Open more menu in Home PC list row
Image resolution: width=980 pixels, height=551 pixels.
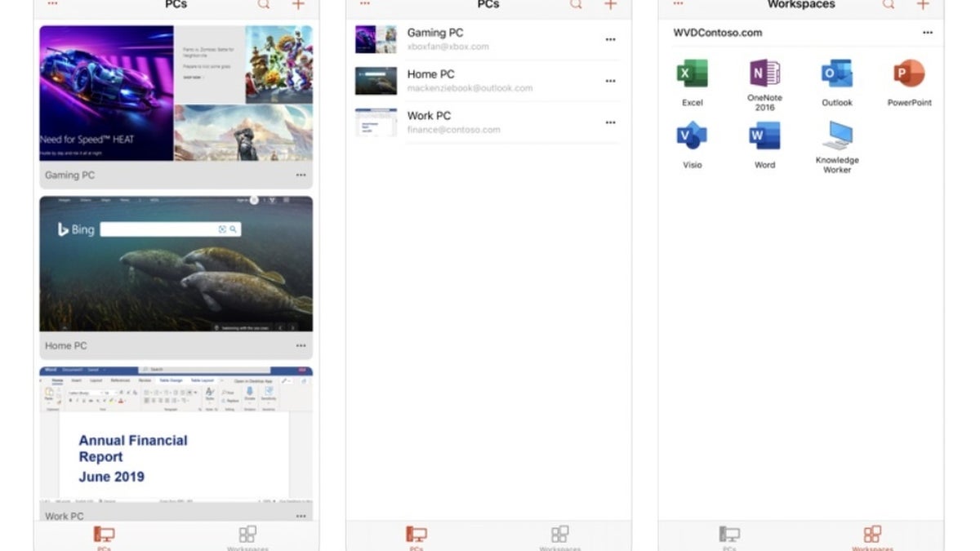[610, 81]
